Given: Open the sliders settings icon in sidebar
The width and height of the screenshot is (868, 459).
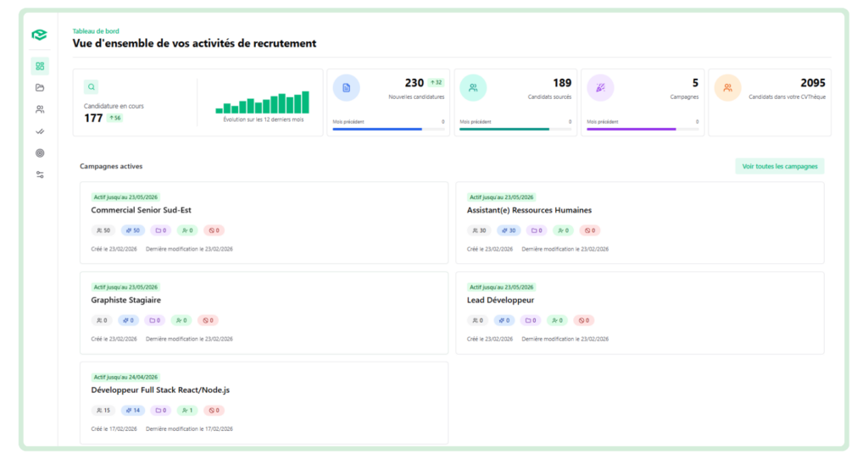Looking at the screenshot, I should [x=40, y=174].
